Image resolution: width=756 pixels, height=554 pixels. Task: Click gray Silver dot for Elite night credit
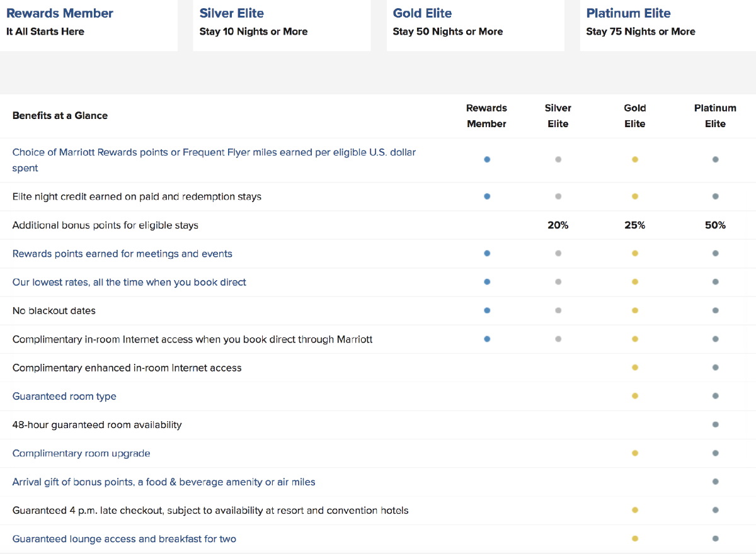[558, 196]
